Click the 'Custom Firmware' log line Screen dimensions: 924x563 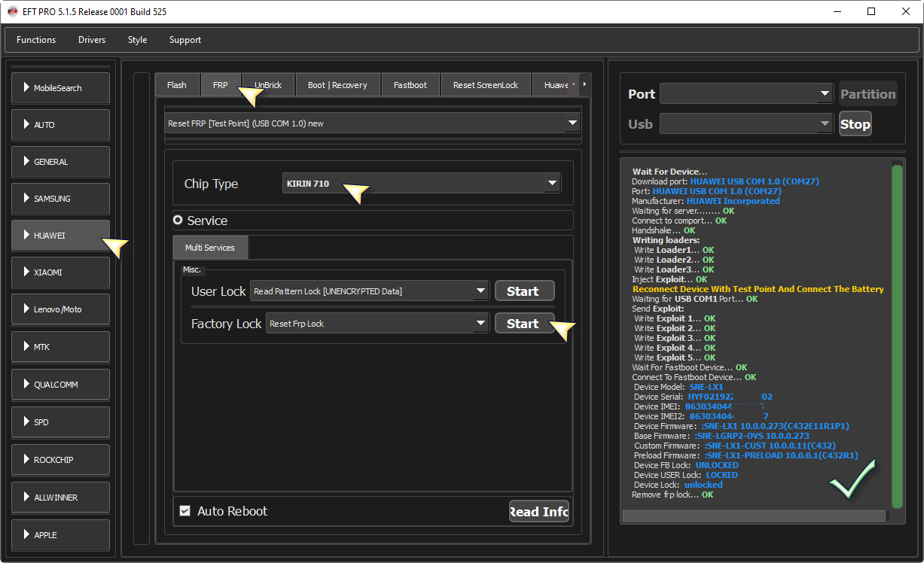(735, 446)
